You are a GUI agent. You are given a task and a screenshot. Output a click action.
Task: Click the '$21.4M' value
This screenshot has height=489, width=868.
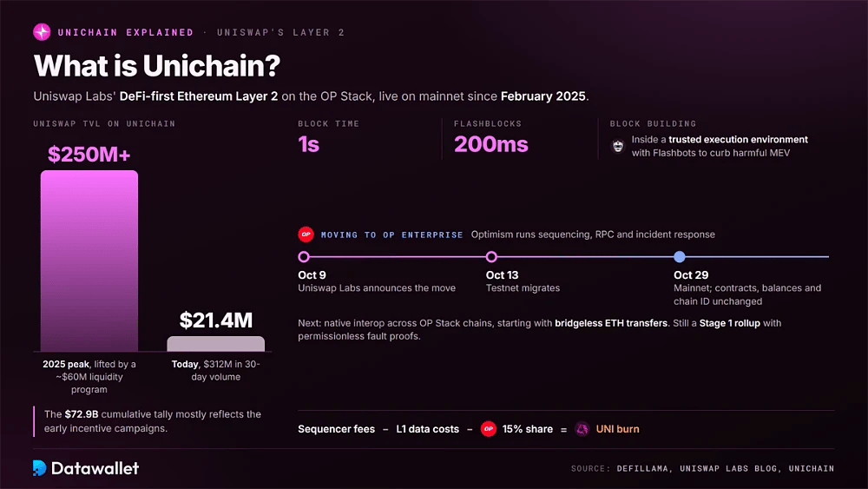216,320
